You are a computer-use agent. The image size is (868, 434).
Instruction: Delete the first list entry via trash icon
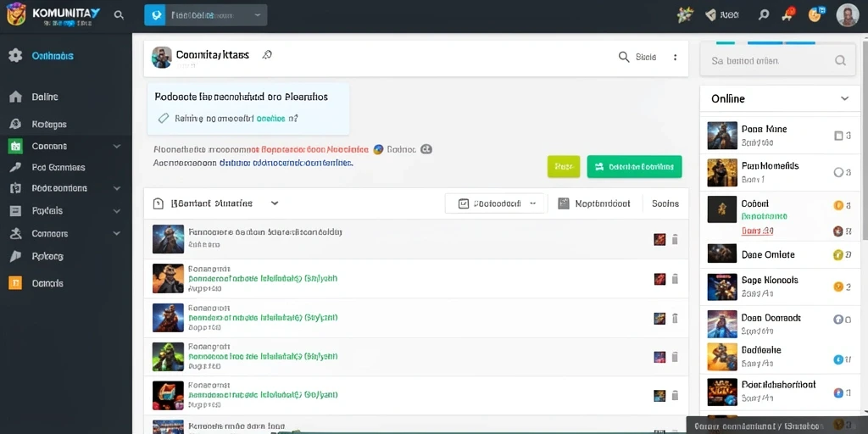[675, 239]
